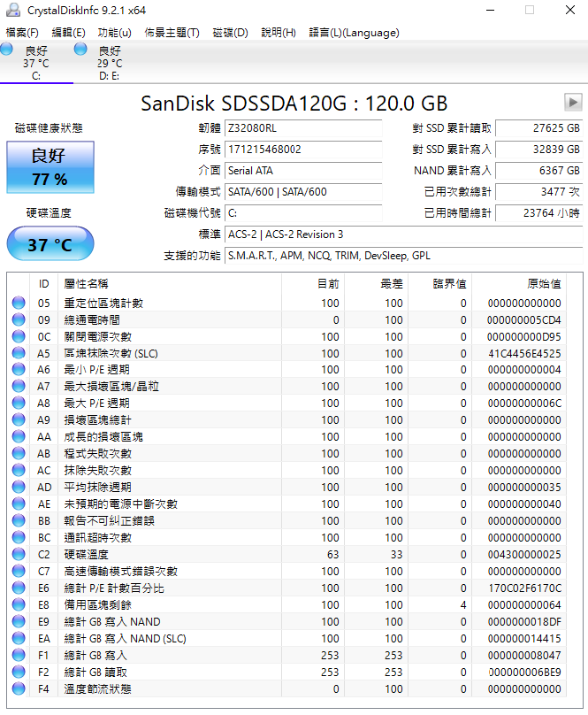
Task: Click the 屬性名稱 column header
Action: (170, 284)
